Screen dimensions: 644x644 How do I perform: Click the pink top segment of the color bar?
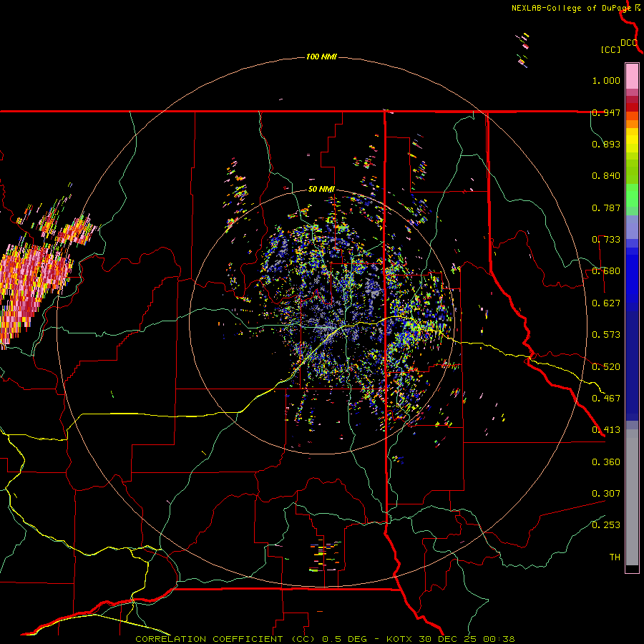(x=632, y=76)
